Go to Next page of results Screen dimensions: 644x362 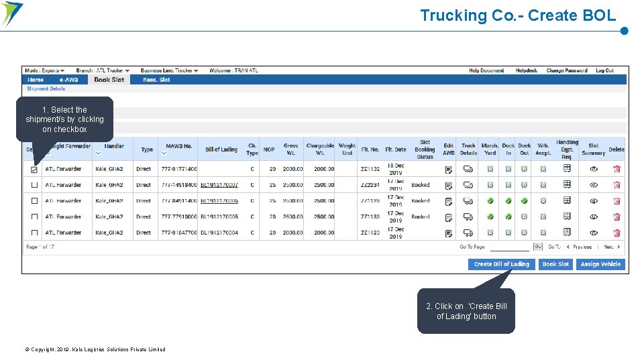(x=612, y=247)
